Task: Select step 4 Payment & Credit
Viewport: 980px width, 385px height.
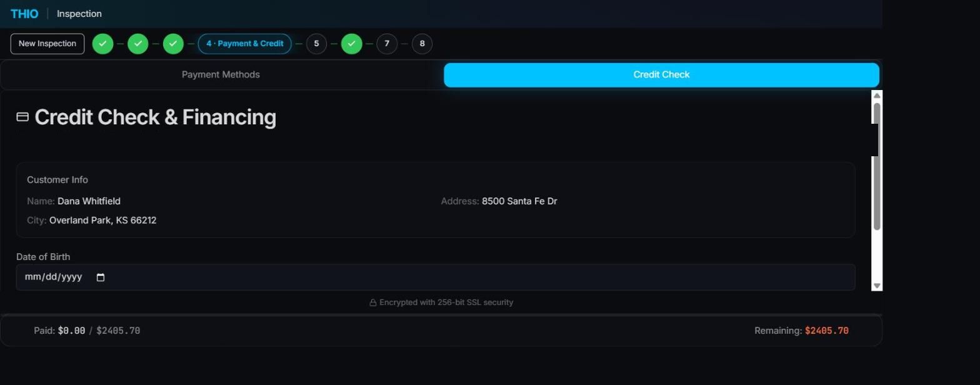Action: tap(245, 44)
